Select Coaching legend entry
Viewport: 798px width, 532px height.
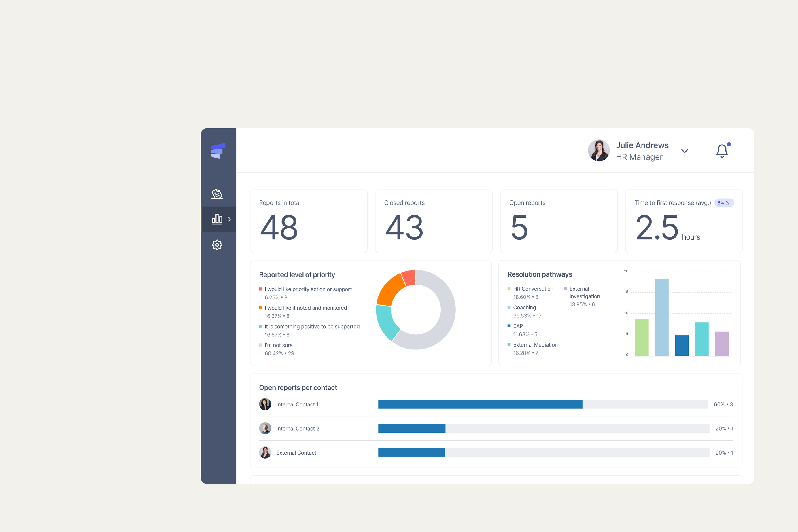tap(525, 311)
